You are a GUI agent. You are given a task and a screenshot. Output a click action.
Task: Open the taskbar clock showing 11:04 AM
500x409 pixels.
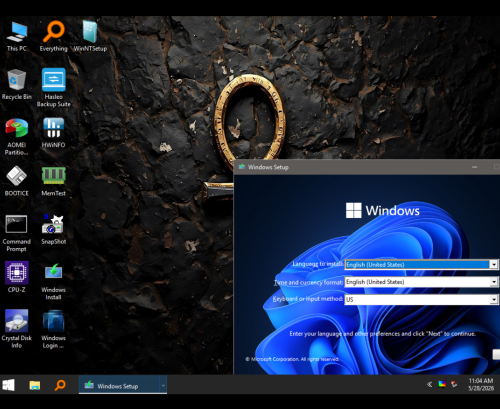(481, 385)
